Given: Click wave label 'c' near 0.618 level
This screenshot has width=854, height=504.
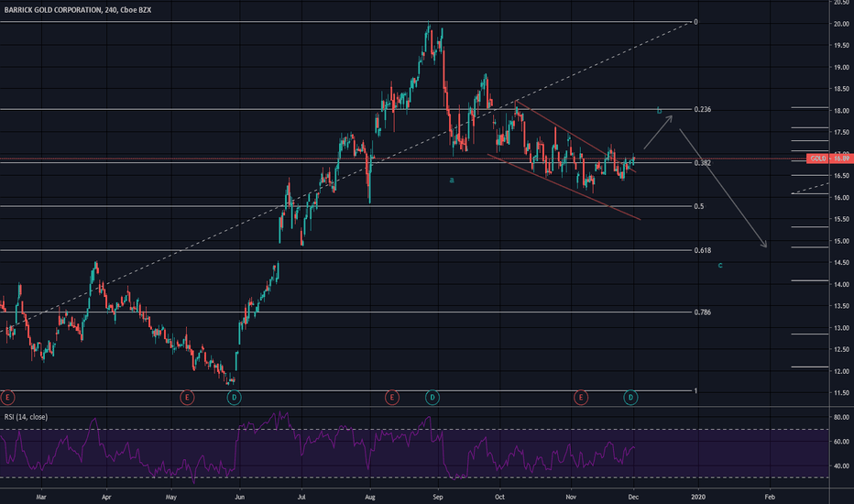Looking at the screenshot, I should point(720,266).
